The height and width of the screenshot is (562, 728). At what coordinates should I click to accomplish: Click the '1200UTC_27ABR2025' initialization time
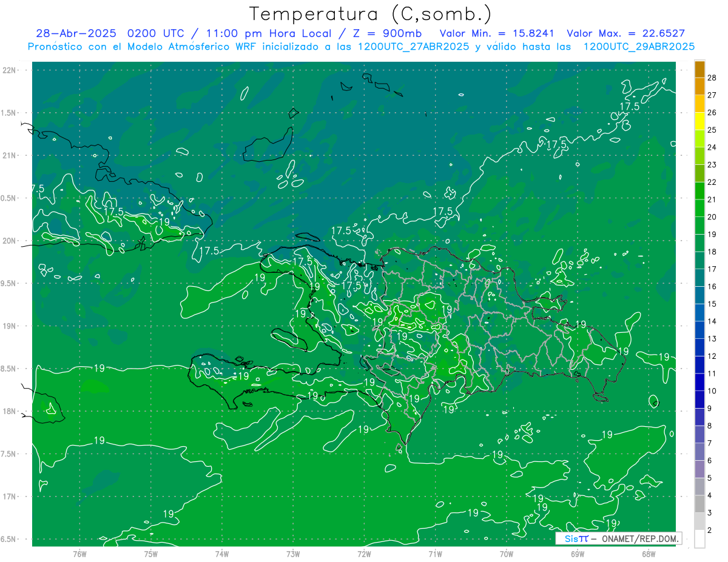pyautogui.click(x=414, y=47)
